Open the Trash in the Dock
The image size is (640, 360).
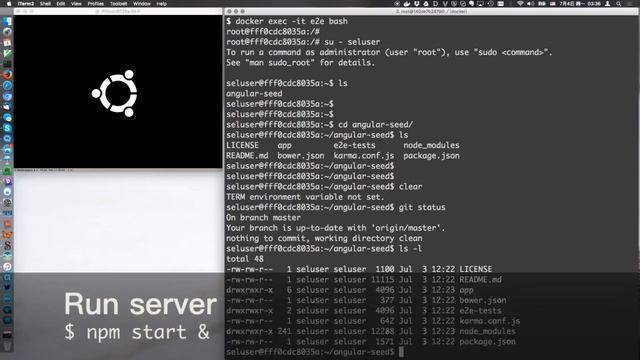[x=7, y=346]
